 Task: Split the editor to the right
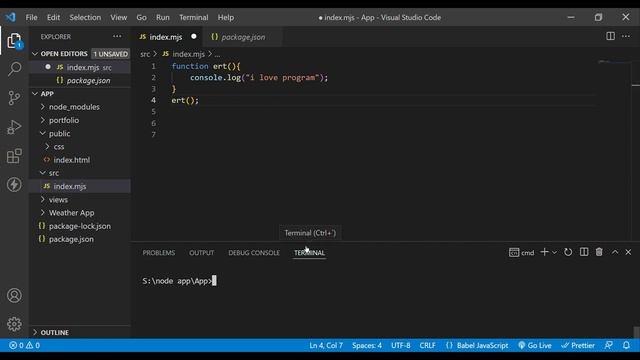(610, 36)
